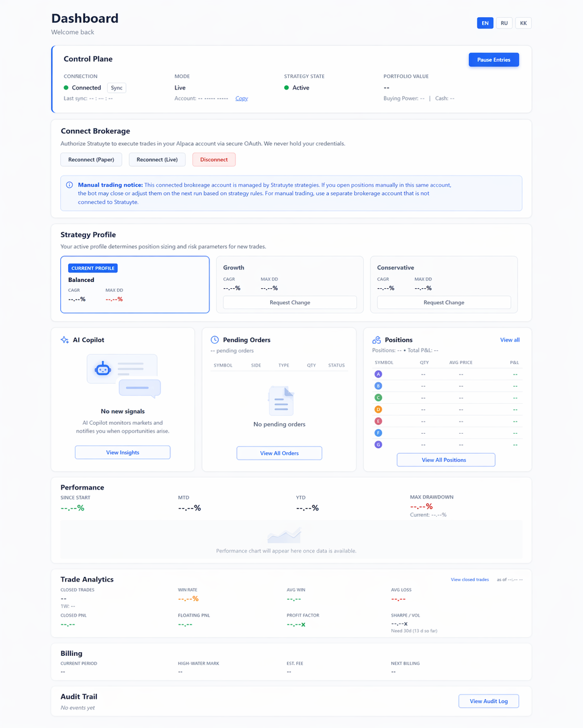The height and width of the screenshot is (728, 583).
Task: Click the P&L column header in Positions
Action: point(514,363)
